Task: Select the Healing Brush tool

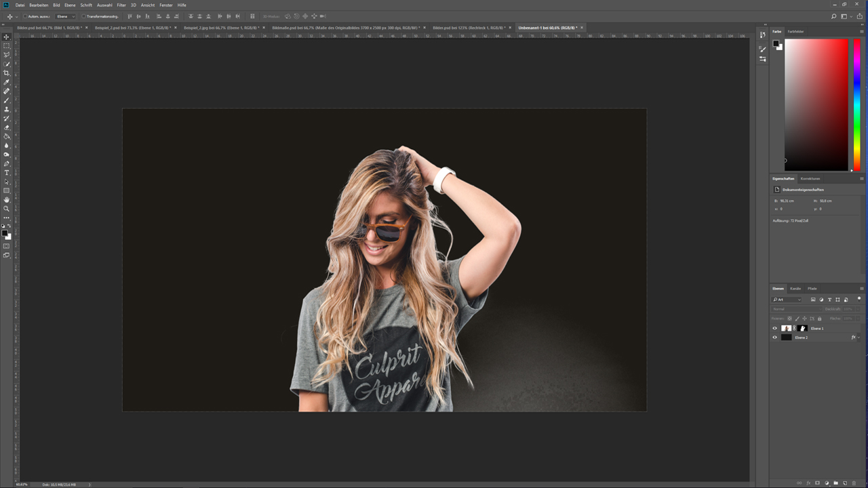Action: [x=7, y=91]
